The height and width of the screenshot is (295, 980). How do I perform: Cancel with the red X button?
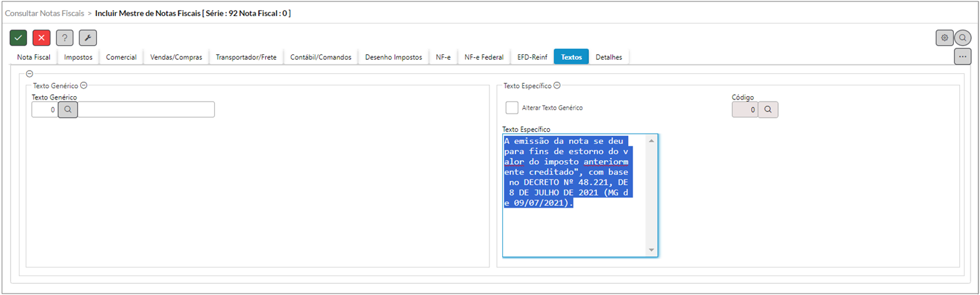coord(42,38)
